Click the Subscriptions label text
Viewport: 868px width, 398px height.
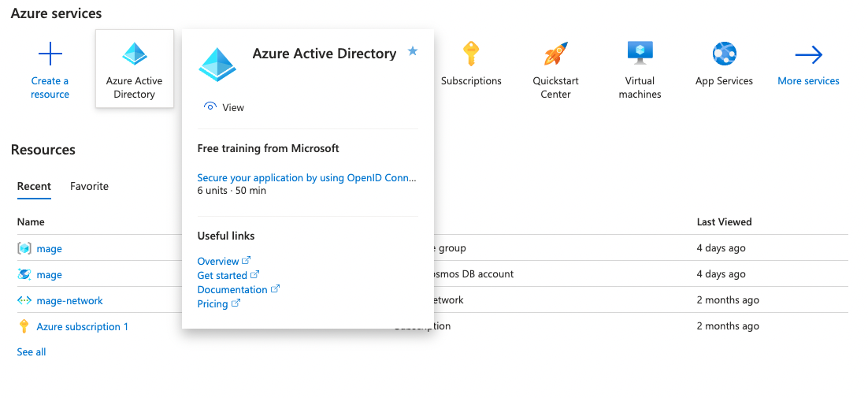(x=471, y=81)
